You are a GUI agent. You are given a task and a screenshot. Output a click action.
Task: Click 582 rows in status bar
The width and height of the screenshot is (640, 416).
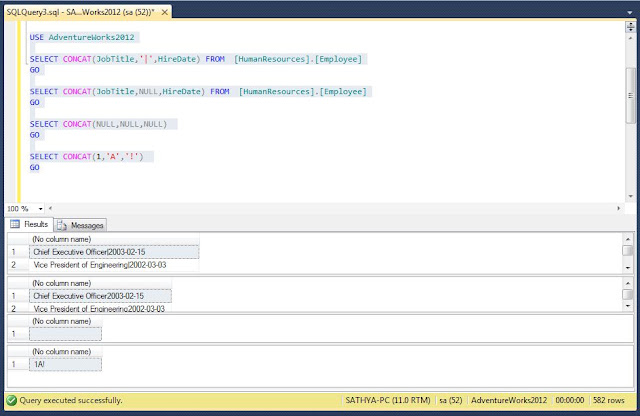tap(608, 400)
